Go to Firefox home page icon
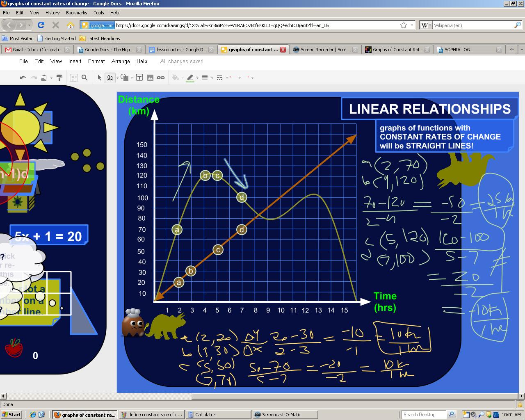 (71, 25)
